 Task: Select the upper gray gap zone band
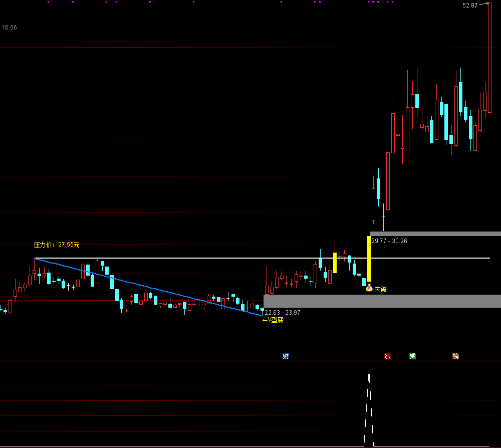click(435, 234)
